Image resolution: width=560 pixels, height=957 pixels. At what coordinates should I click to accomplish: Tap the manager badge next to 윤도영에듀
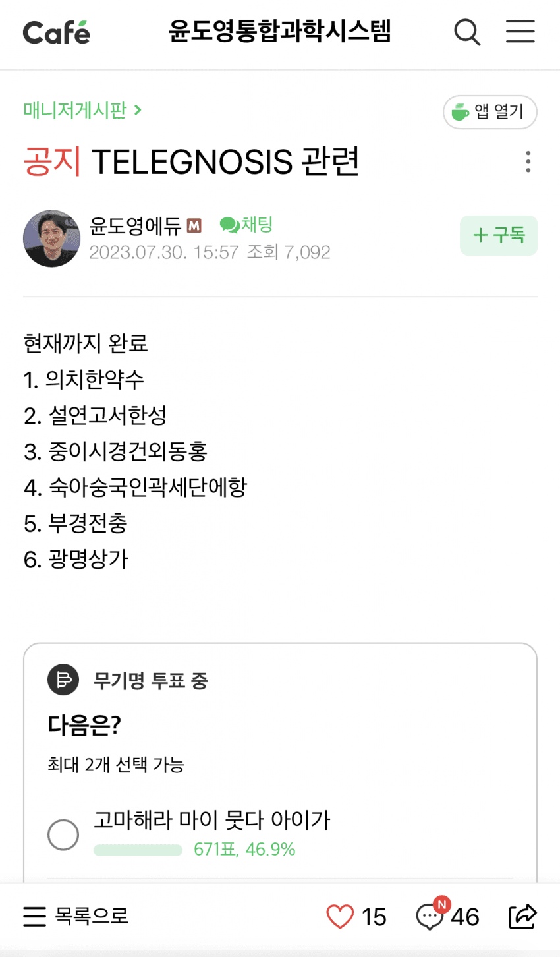[194, 226]
